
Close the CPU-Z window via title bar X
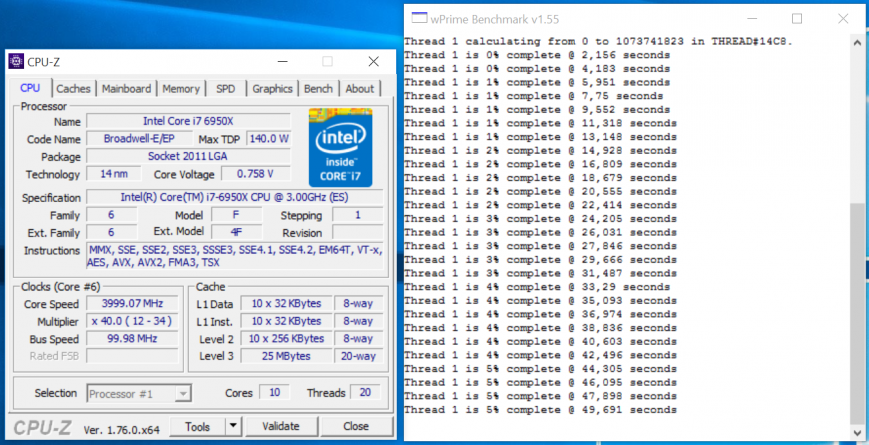[x=374, y=62]
